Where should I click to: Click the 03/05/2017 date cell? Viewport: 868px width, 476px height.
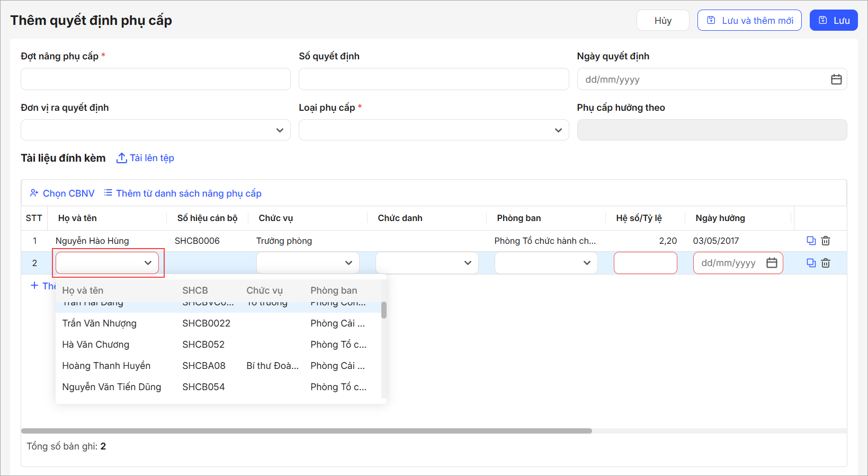[x=715, y=241]
